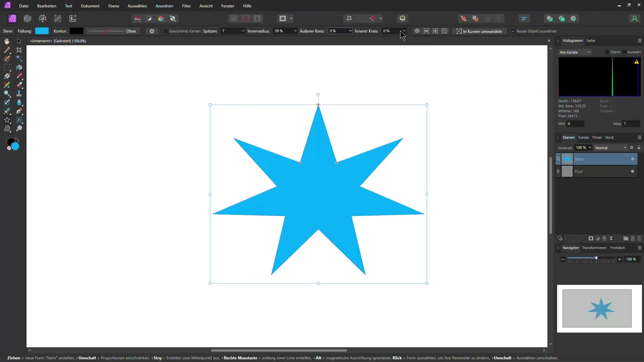Select the Mesh Warp tool
This screenshot has width=644, height=362.
point(7,128)
